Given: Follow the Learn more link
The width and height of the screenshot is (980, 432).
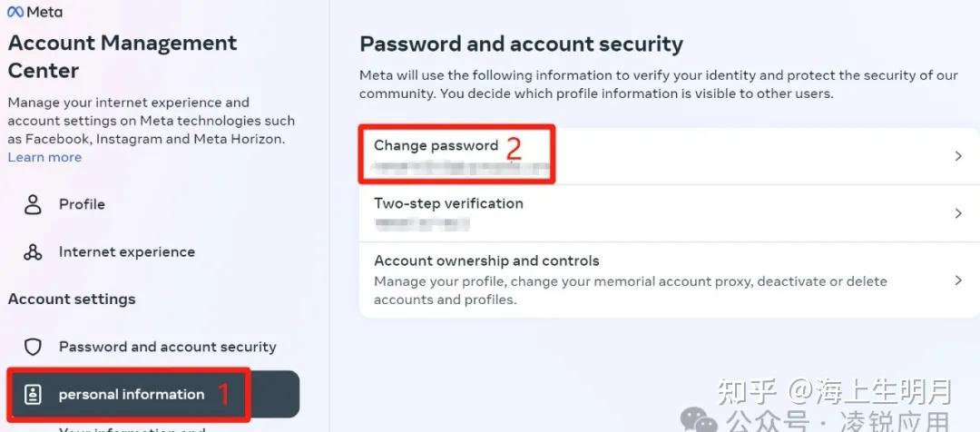Looking at the screenshot, I should coord(44,157).
